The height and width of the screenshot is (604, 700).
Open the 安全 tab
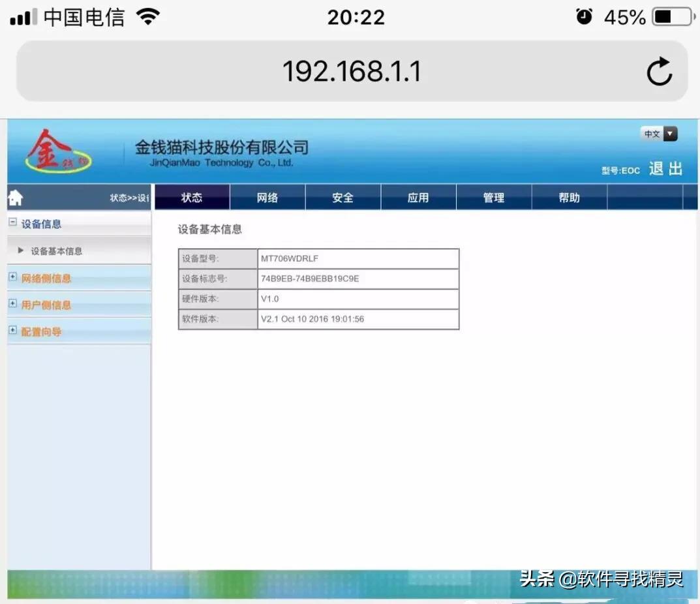pyautogui.click(x=342, y=196)
